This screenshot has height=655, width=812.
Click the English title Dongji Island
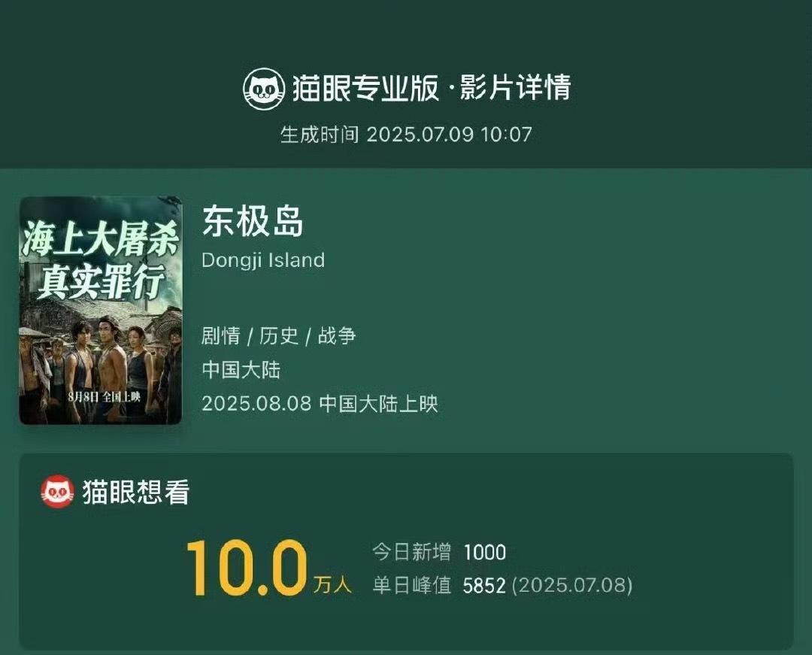tap(263, 260)
